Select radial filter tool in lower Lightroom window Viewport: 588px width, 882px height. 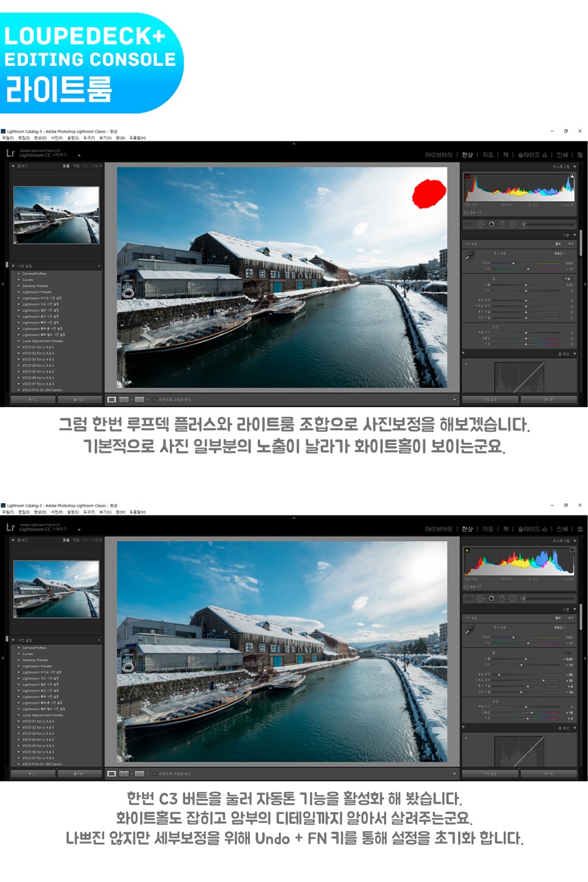coord(513,598)
